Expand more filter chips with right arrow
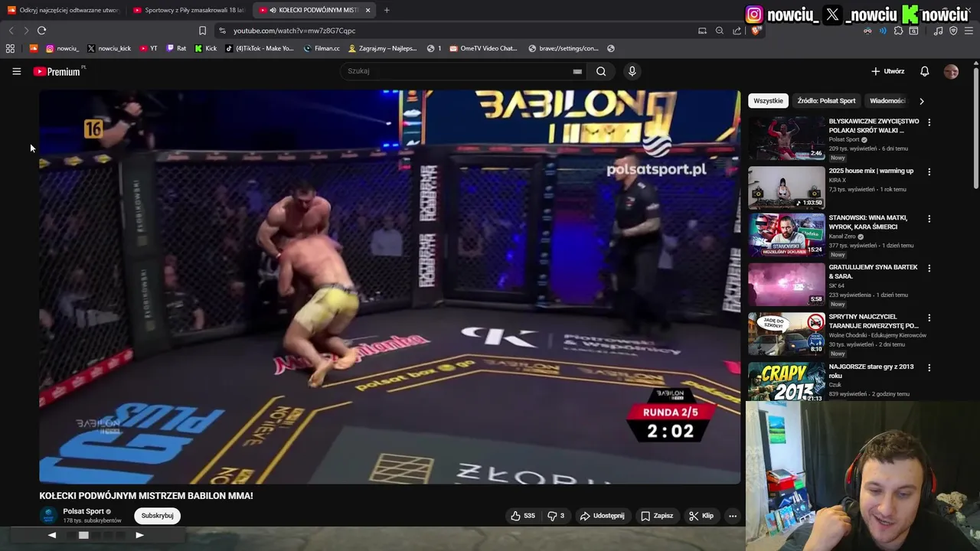980x551 pixels. pyautogui.click(x=921, y=101)
